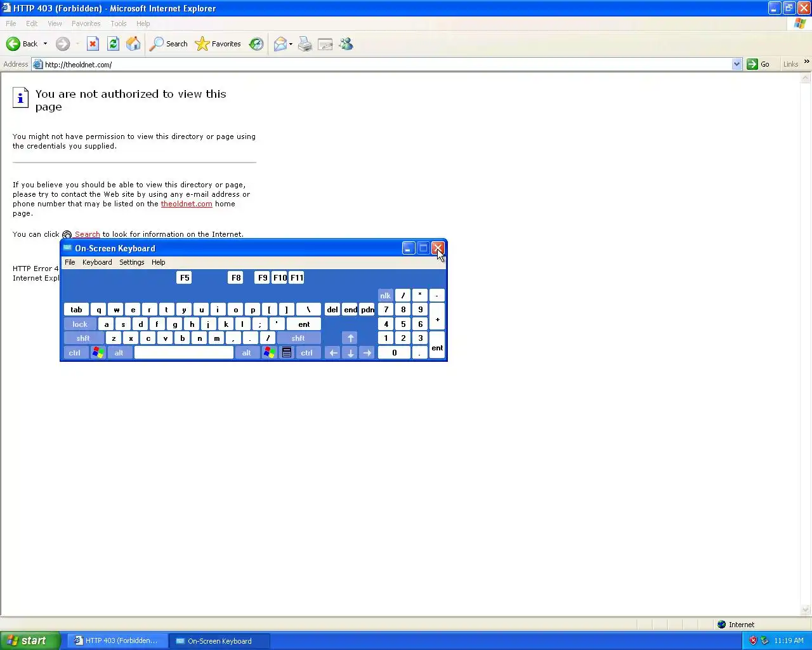Toggle the left alt key
812x650 pixels.
coord(119,352)
